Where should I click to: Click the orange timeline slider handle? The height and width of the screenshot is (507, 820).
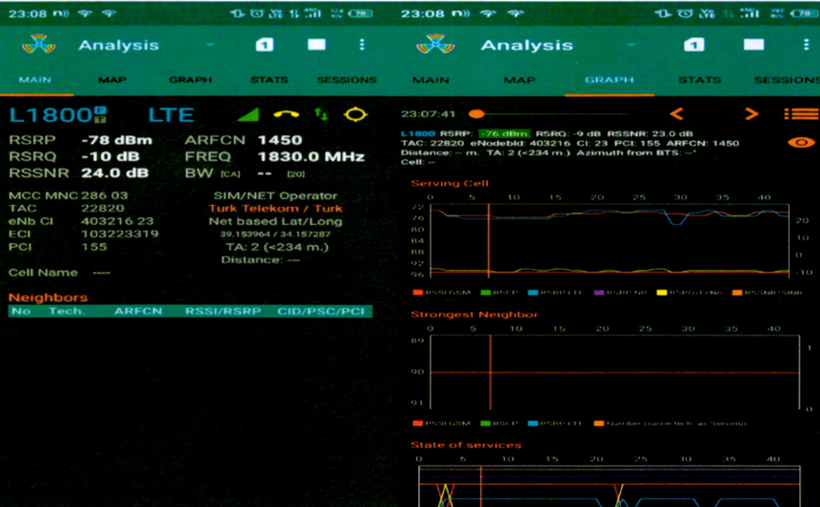476,114
